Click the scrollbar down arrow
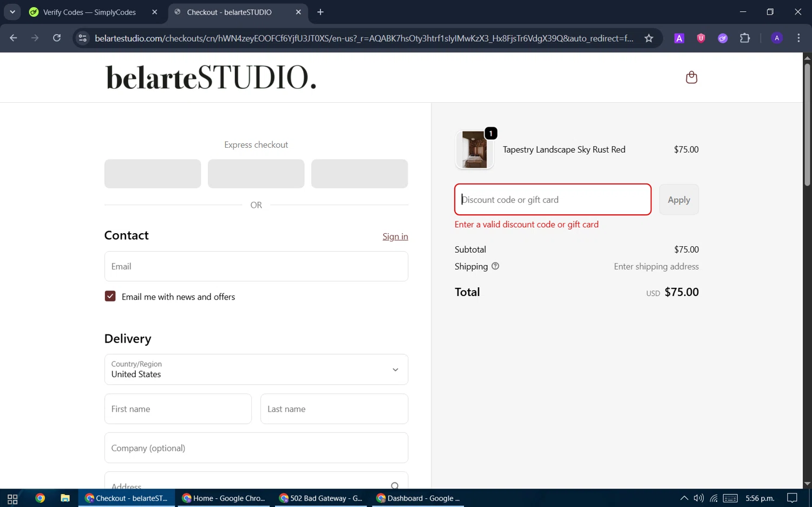The image size is (812, 507). (807, 484)
